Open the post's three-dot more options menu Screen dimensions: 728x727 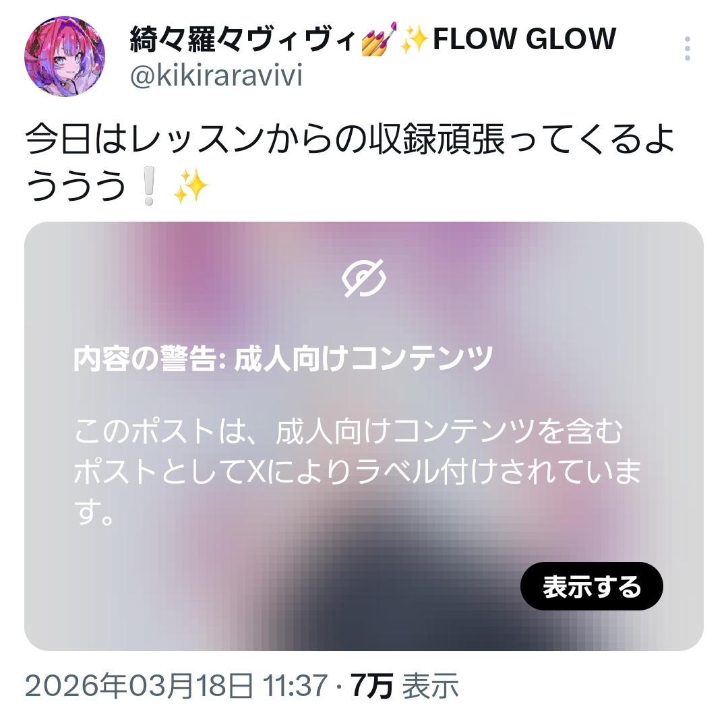[688, 49]
